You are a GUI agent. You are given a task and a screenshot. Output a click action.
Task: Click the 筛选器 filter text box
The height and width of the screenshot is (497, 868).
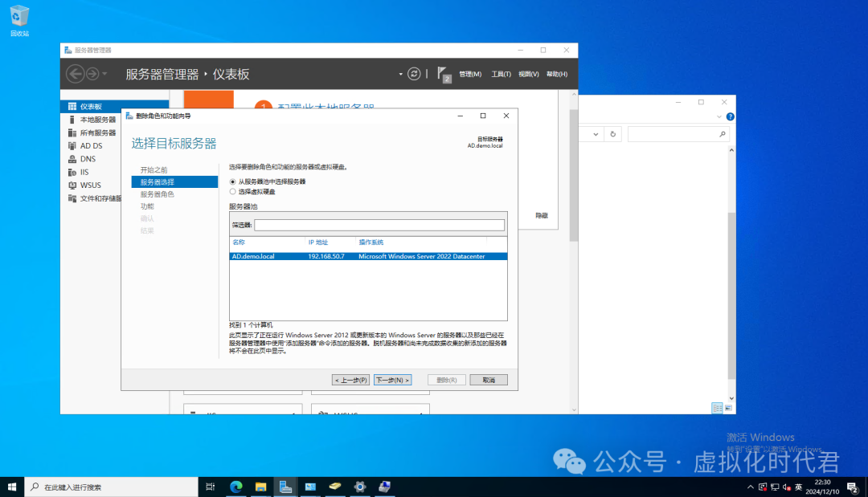tap(379, 225)
